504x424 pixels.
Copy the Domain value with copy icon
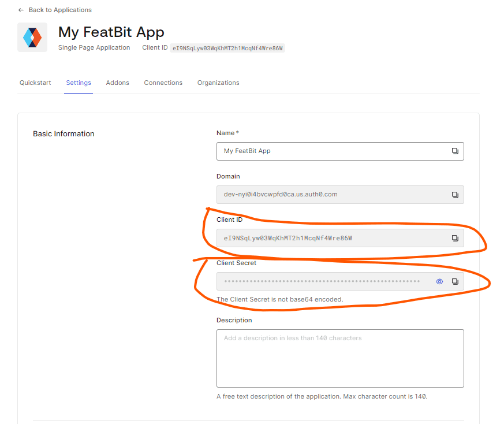(455, 195)
